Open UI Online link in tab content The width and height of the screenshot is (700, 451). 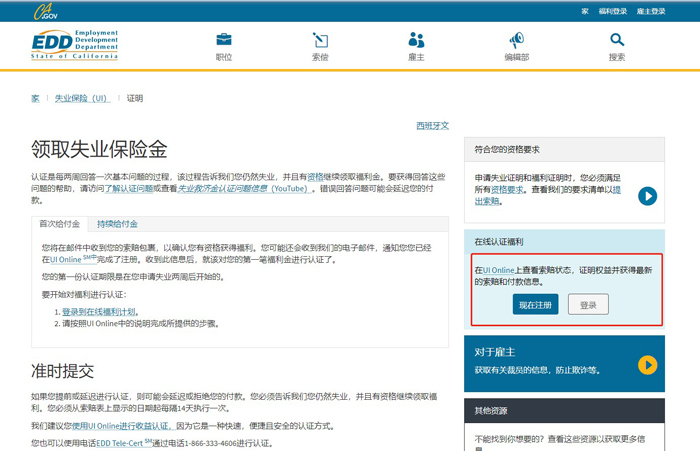(x=73, y=259)
